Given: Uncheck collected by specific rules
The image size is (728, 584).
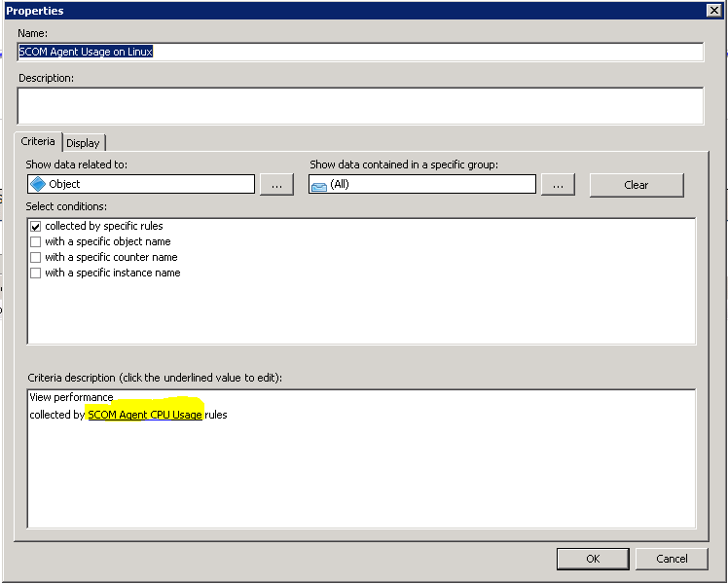Looking at the screenshot, I should pyautogui.click(x=35, y=227).
